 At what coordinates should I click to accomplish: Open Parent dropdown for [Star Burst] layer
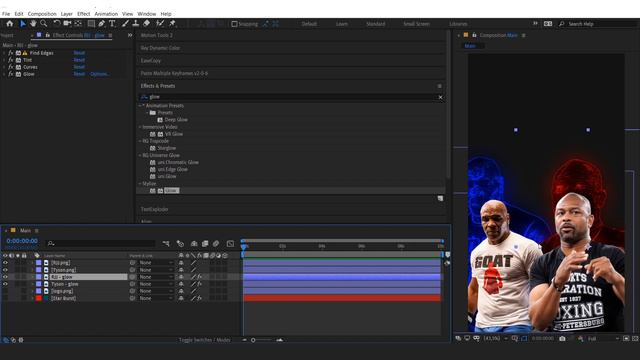(x=156, y=298)
